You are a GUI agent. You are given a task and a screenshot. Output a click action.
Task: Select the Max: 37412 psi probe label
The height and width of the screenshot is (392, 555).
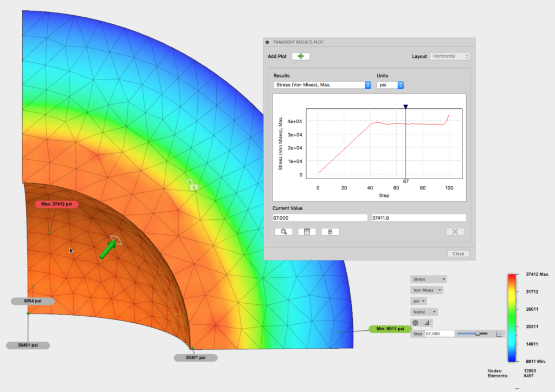click(57, 204)
